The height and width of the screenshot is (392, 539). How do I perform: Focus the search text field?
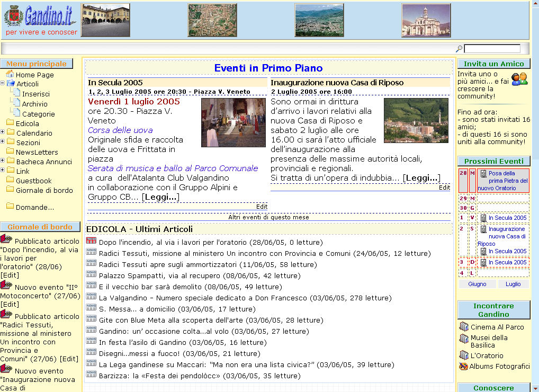click(492, 49)
